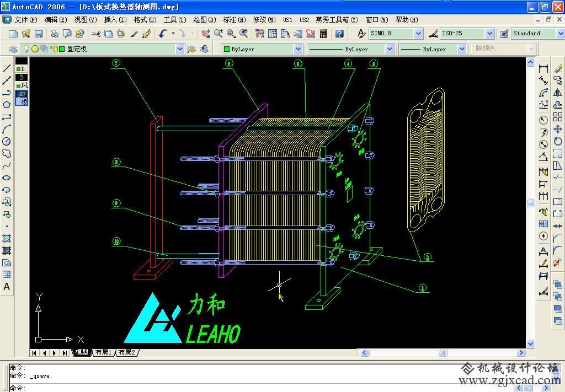Click the horizontal scrollbar right arrow
The image size is (565, 392).
point(521,352)
